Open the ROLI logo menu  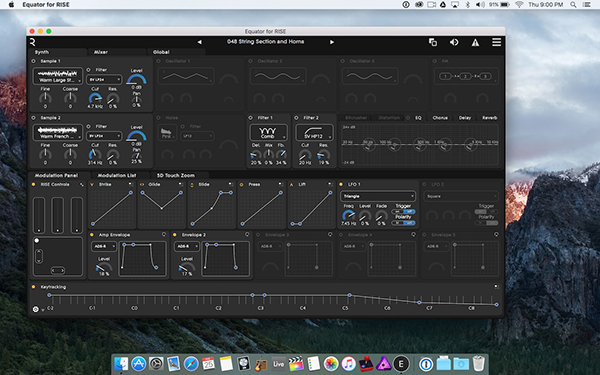click(x=33, y=42)
